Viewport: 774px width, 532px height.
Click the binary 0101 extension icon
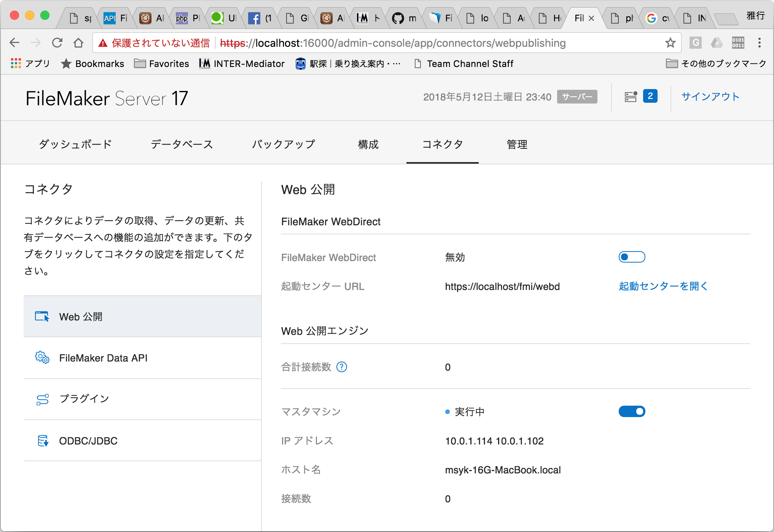point(738,43)
